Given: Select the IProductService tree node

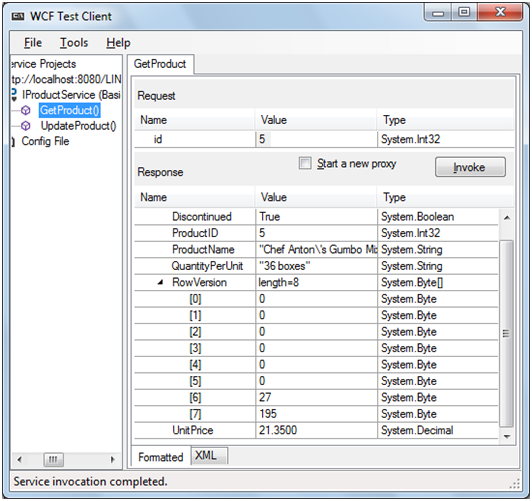Looking at the screenshot, I should tap(71, 95).
